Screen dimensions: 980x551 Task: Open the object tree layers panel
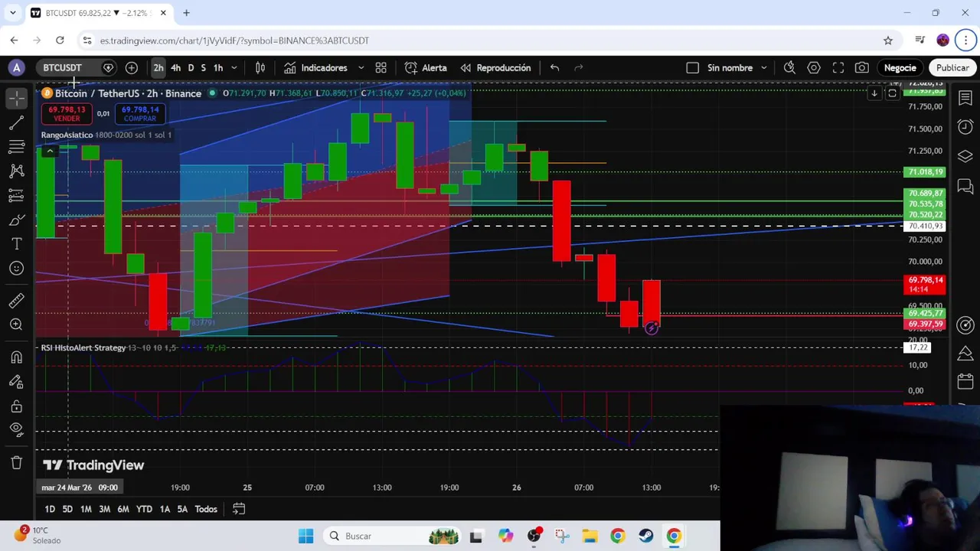click(965, 156)
